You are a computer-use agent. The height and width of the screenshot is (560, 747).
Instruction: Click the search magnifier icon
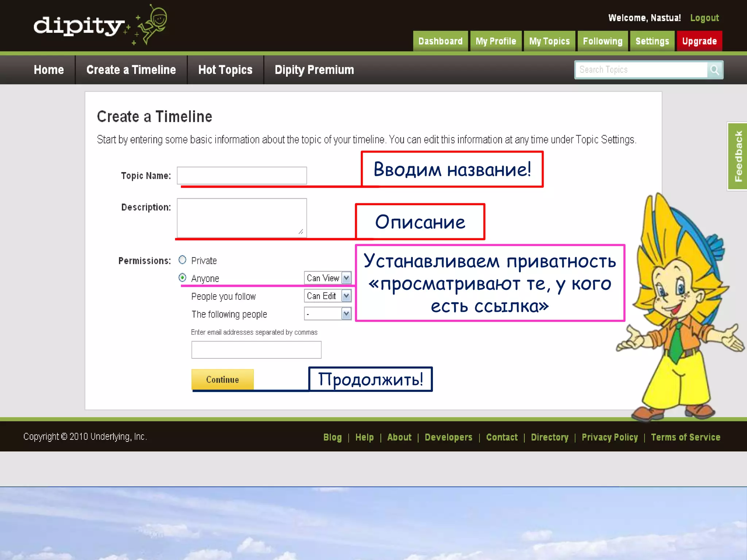[715, 70]
